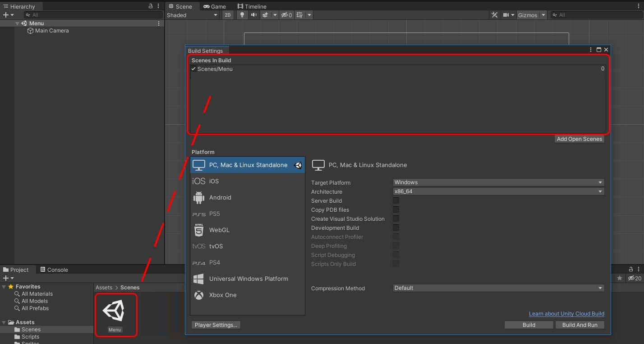Open the Compression Method dropdown
Image resolution: width=644 pixels, height=344 pixels.
point(498,288)
